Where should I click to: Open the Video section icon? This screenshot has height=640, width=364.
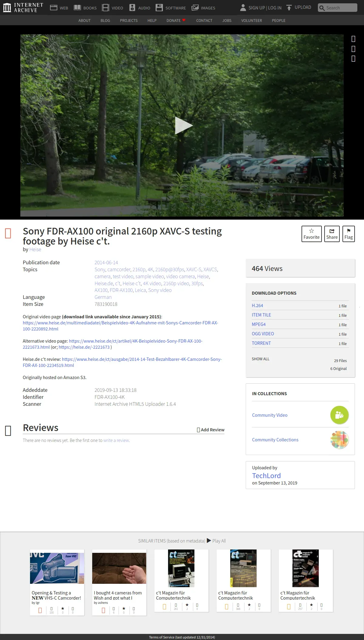(105, 8)
